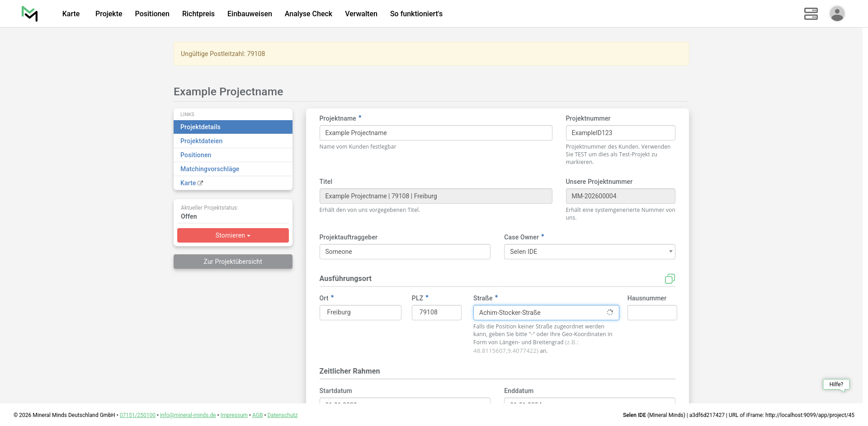Click the Datenschutz footer link

(x=282, y=415)
